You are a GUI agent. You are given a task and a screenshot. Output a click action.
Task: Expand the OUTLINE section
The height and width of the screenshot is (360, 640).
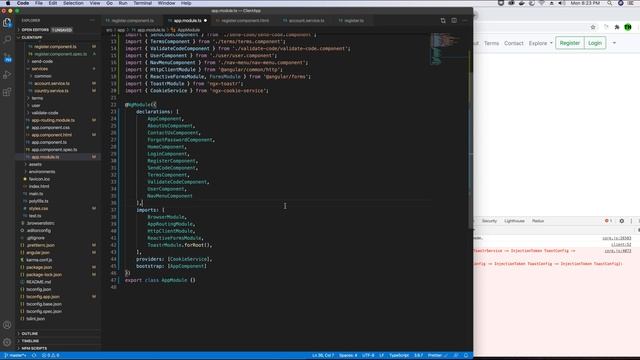(x=29, y=333)
